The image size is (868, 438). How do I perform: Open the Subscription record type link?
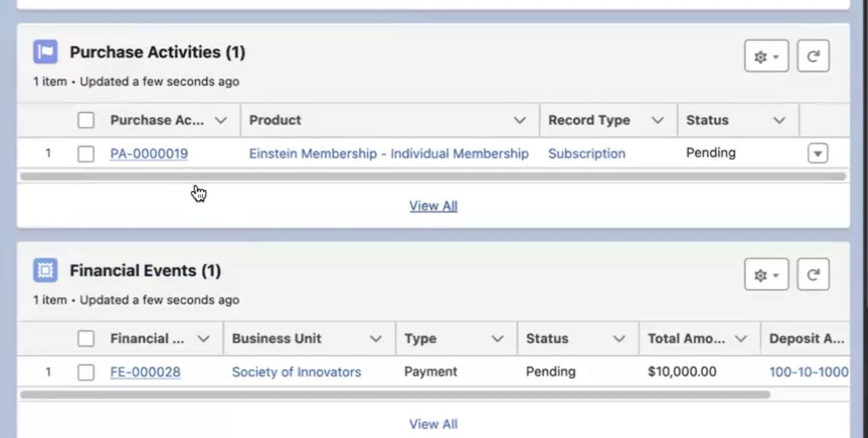click(x=587, y=154)
